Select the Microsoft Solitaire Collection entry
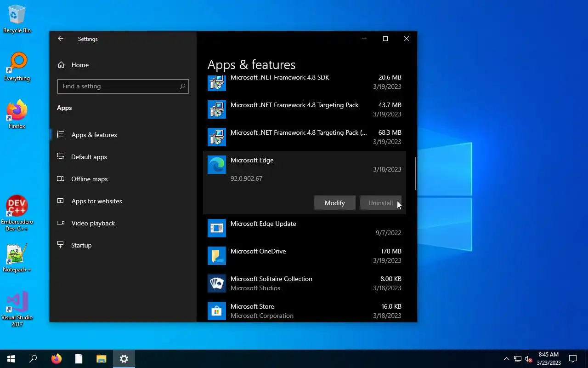Image resolution: width=588 pixels, height=368 pixels. pyautogui.click(x=305, y=283)
